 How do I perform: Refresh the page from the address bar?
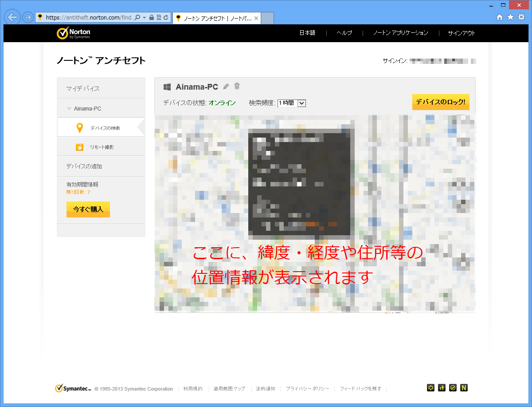tap(166, 18)
